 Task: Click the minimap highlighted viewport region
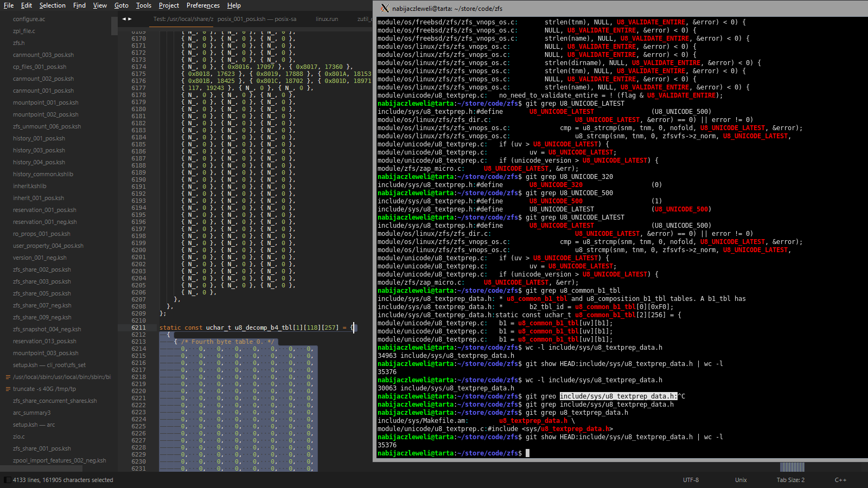(792, 467)
